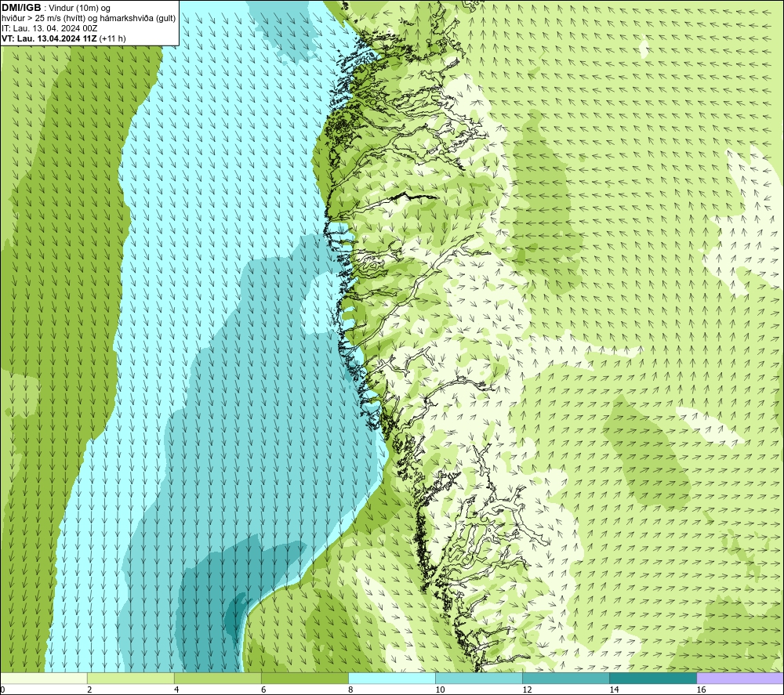Click the 10–12 m/s turquoise swatch
This screenshot has height=695, width=784.
pos(479,679)
